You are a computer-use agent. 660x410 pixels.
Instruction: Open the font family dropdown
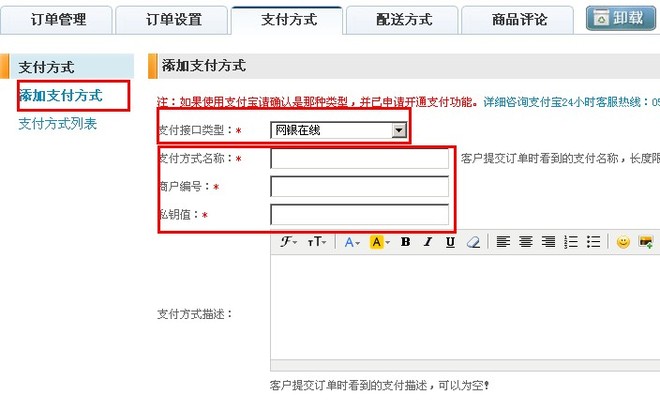tap(288, 242)
